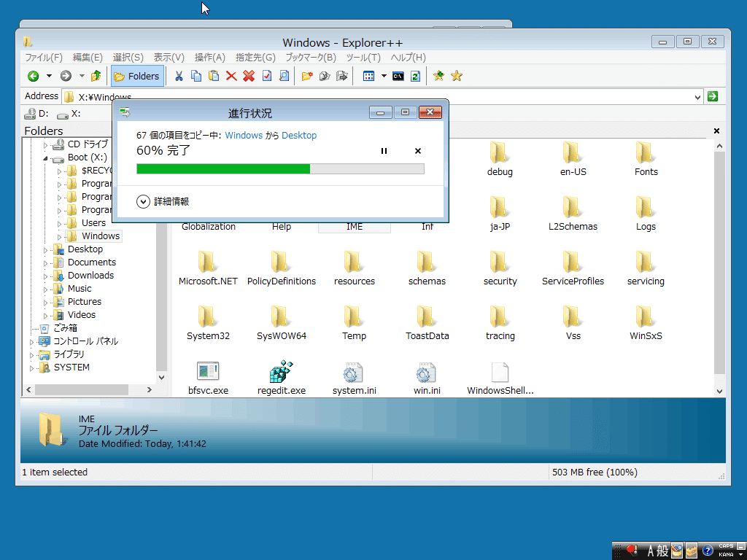Click the Cut scissors icon
The width and height of the screenshot is (747, 560).
179,76
